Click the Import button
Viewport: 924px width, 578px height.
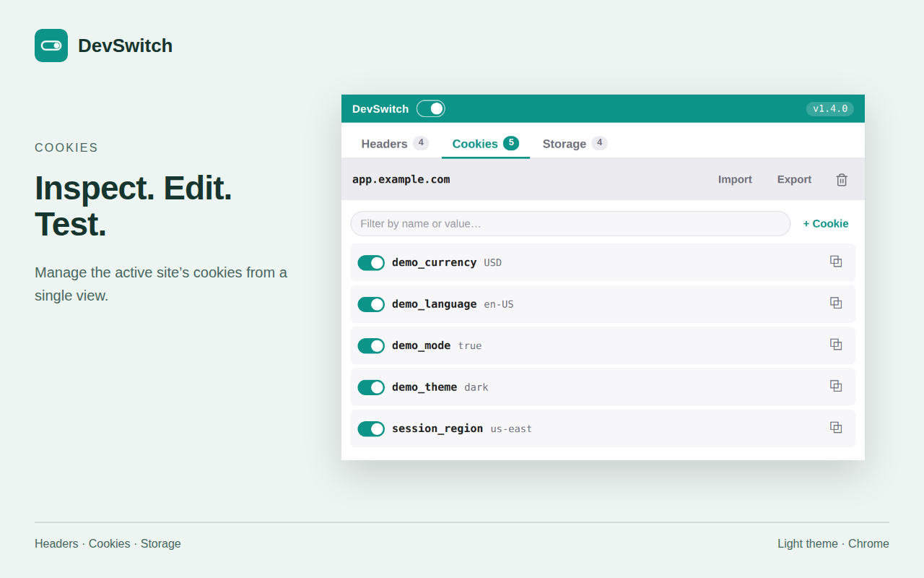[x=735, y=179]
